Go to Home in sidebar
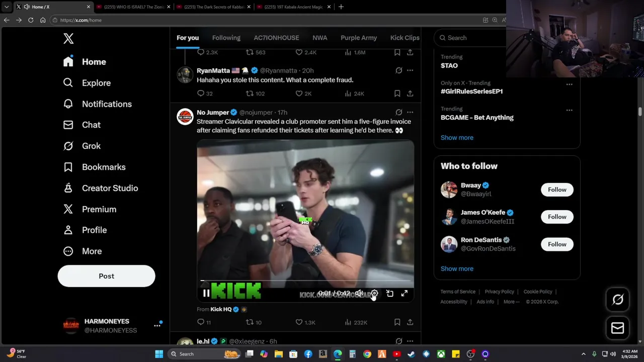Image resolution: width=644 pixels, height=362 pixels. 85,62
